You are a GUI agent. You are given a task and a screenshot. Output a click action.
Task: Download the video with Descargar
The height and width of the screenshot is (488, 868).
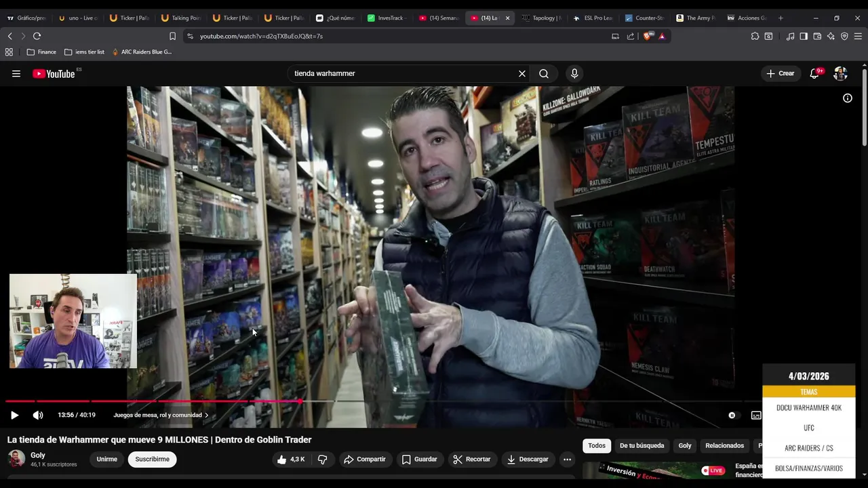pos(527,459)
